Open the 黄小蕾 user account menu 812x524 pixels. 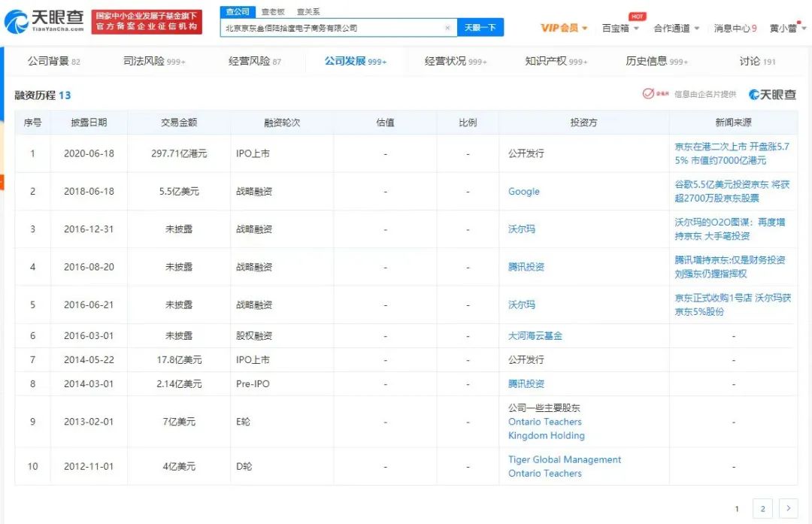788,28
